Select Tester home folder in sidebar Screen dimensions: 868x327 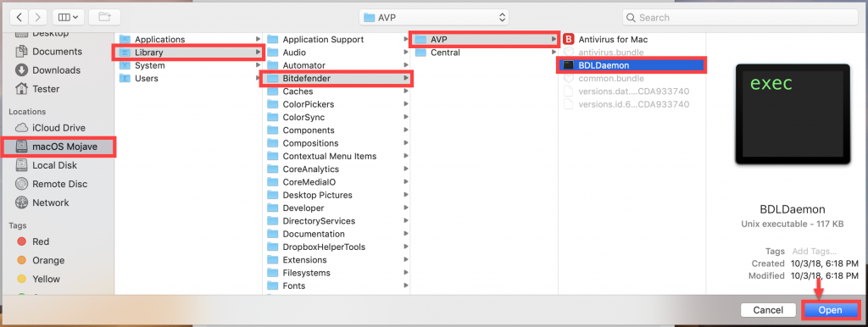coord(46,89)
